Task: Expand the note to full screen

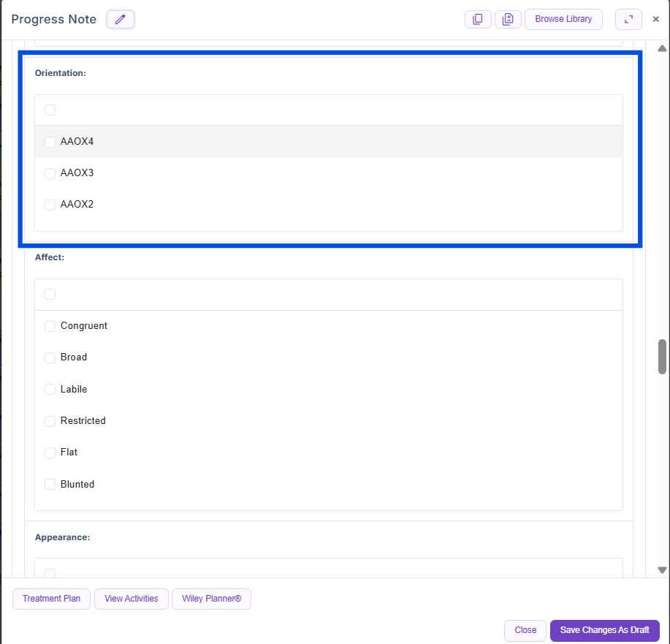Action: tap(628, 20)
